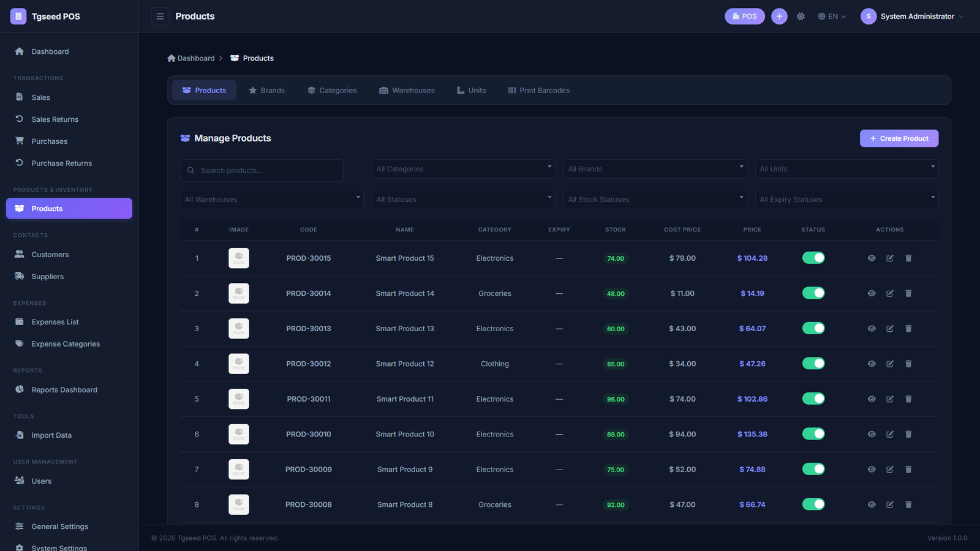This screenshot has height=551, width=980.
Task: View details of Smart Product 10
Action: (x=872, y=434)
